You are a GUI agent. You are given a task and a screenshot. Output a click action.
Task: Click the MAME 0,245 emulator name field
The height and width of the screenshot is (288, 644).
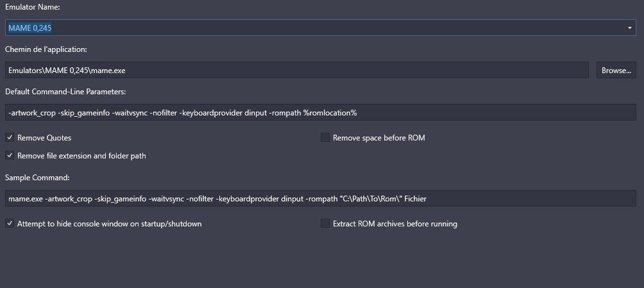tap(320, 28)
